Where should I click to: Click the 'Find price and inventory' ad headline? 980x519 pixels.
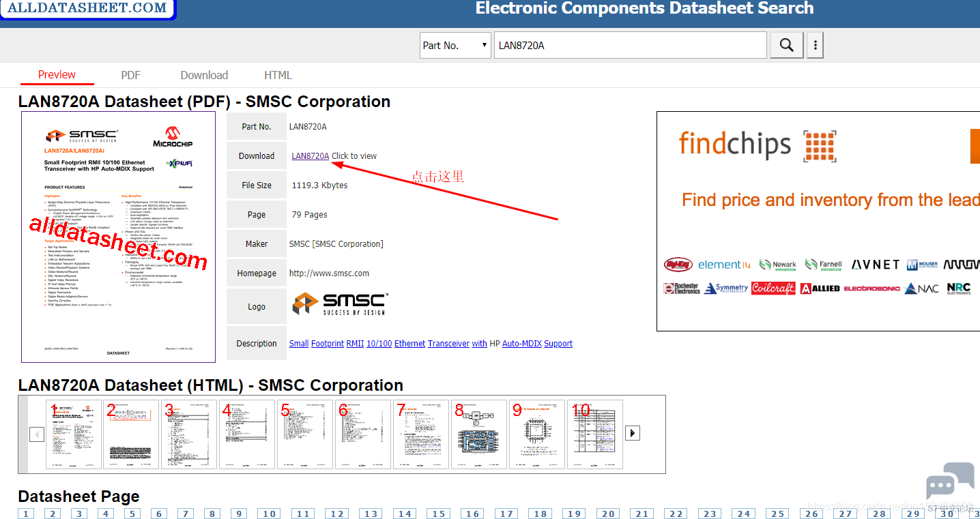tap(831, 200)
